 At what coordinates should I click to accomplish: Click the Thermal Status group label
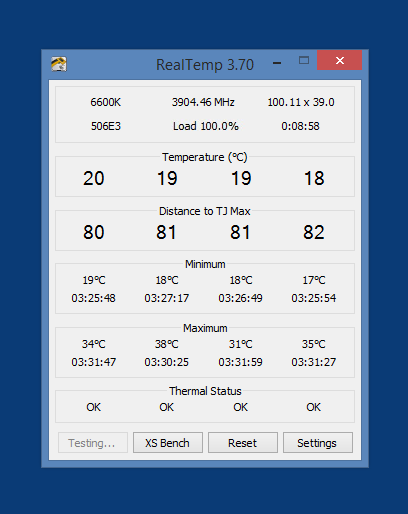coord(205,391)
